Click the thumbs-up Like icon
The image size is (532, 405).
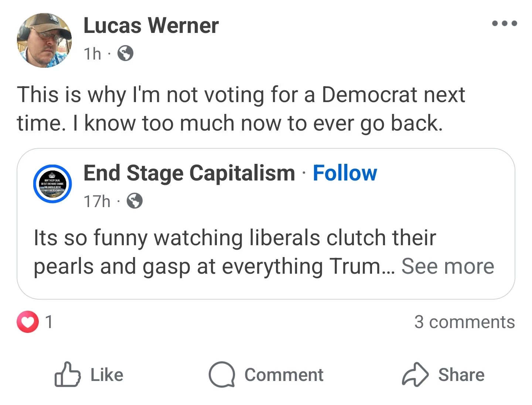67,375
